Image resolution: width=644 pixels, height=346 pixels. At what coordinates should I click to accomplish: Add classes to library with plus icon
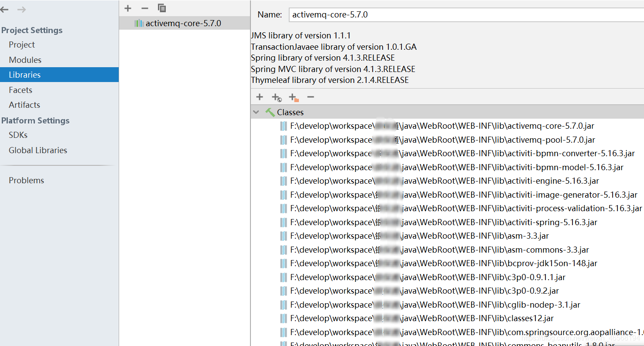pos(260,97)
